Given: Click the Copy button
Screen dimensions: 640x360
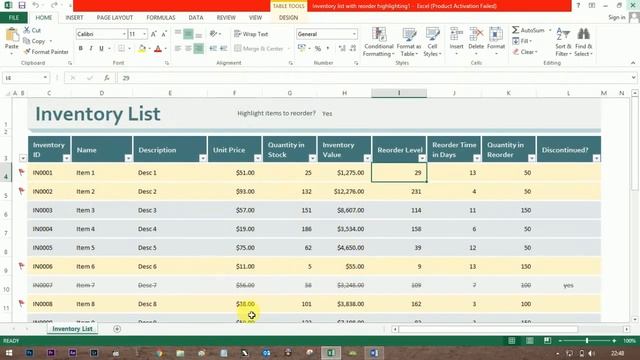Looking at the screenshot, I should click(35, 41).
